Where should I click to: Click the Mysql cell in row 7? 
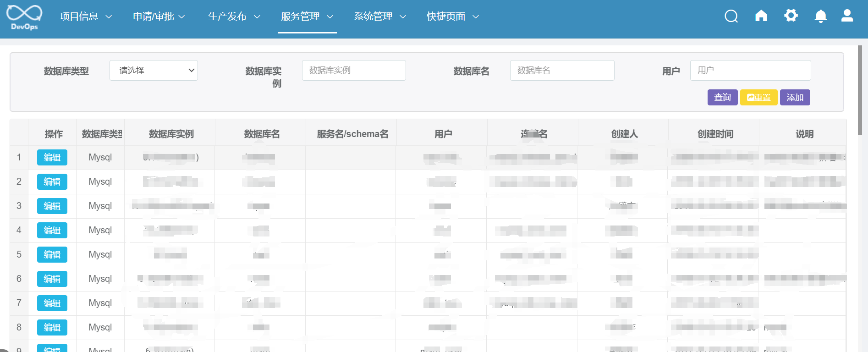pyautogui.click(x=100, y=303)
